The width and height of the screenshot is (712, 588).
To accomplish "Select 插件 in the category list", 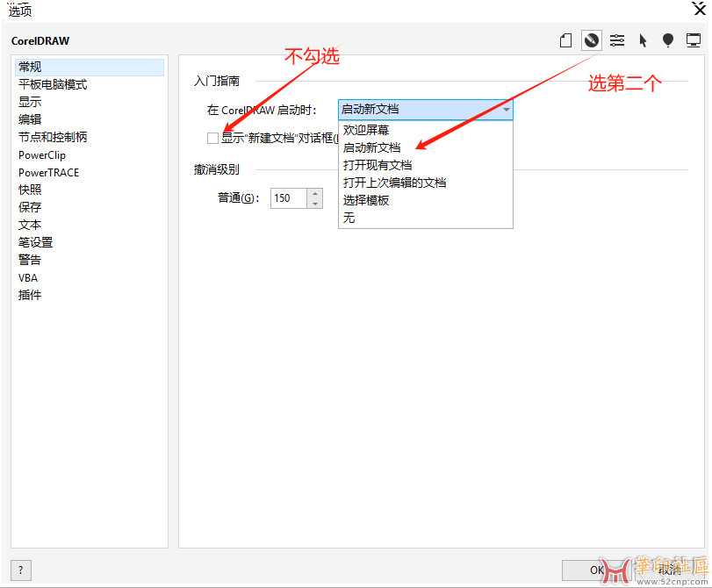I will [x=89, y=295].
